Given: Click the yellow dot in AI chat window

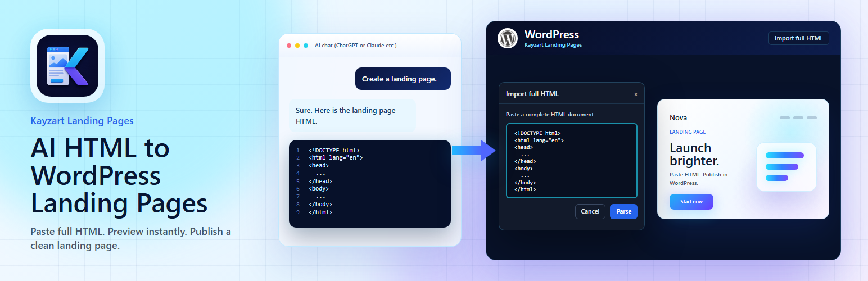Looking at the screenshot, I should coord(297,46).
